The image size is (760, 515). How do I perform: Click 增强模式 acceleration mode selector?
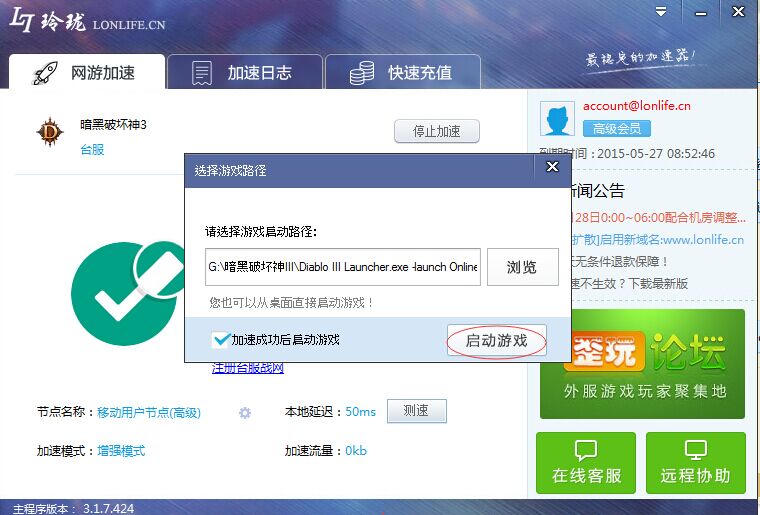[121, 451]
